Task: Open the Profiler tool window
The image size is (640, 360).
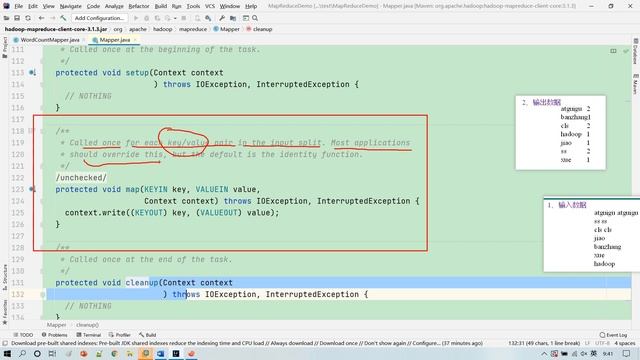Action: pos(120,335)
